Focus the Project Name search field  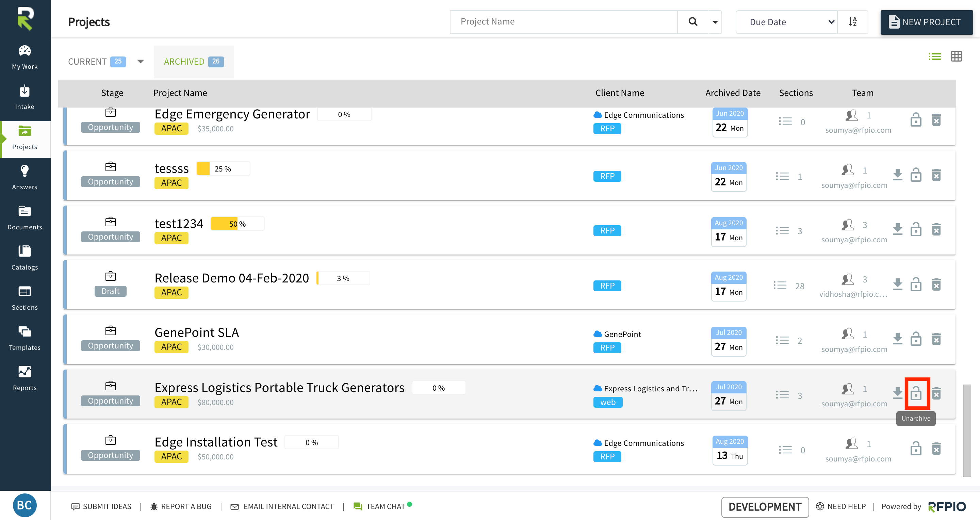point(563,22)
